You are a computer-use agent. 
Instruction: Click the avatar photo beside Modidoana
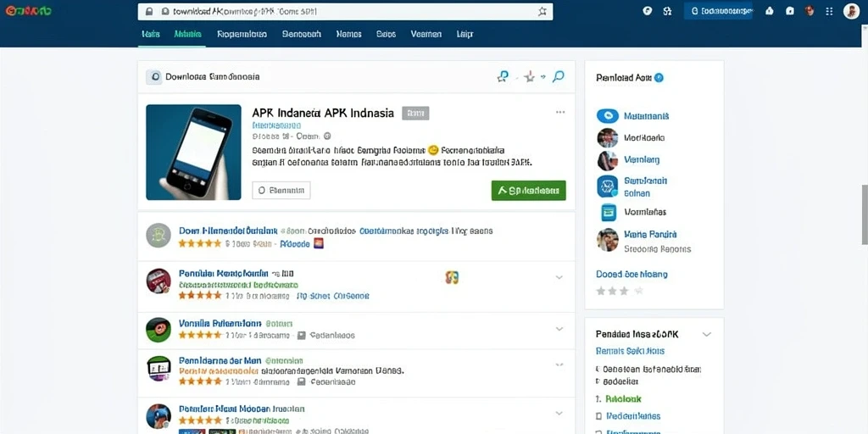coord(607,138)
